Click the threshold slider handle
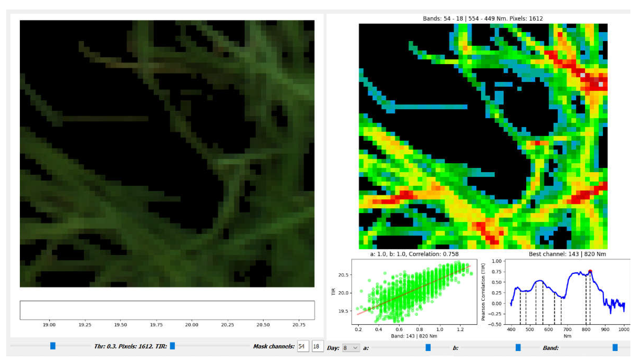636x364 pixels. [x=53, y=346]
